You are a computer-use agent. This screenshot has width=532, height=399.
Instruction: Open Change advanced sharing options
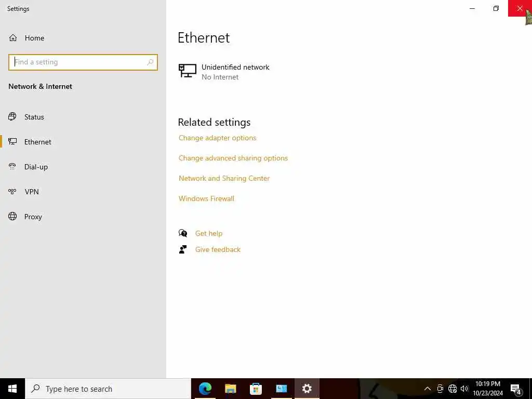233,158
